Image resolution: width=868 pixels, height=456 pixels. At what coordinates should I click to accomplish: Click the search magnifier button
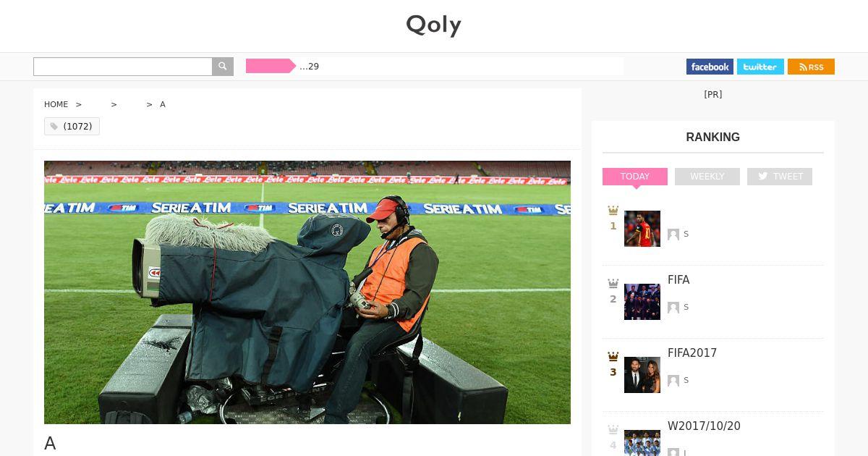click(x=223, y=67)
